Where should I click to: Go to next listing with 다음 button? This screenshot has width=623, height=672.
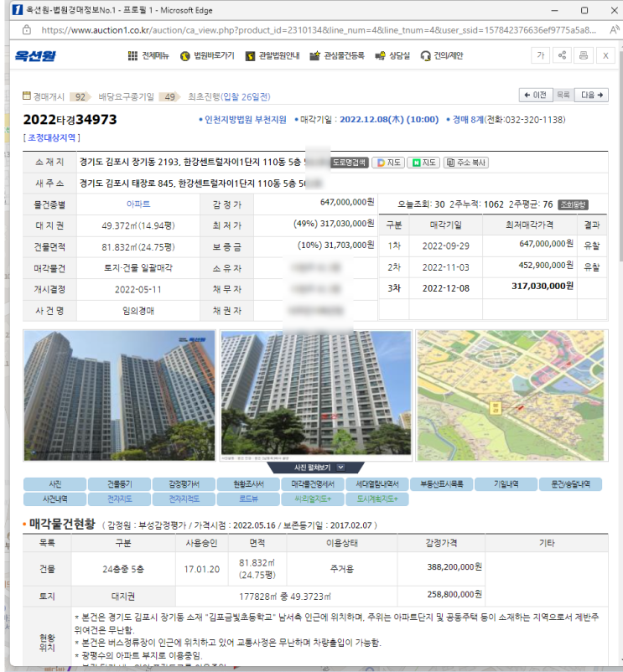[591, 96]
